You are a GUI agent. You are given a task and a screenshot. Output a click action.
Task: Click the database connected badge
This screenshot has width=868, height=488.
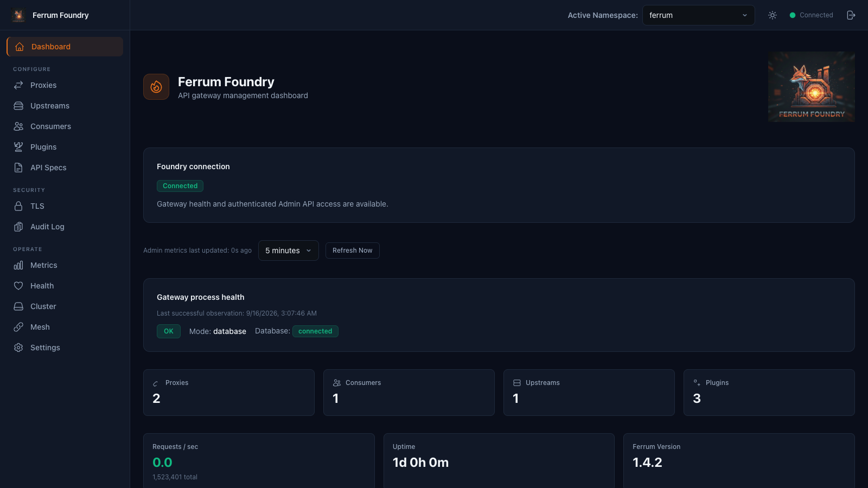coord(315,331)
